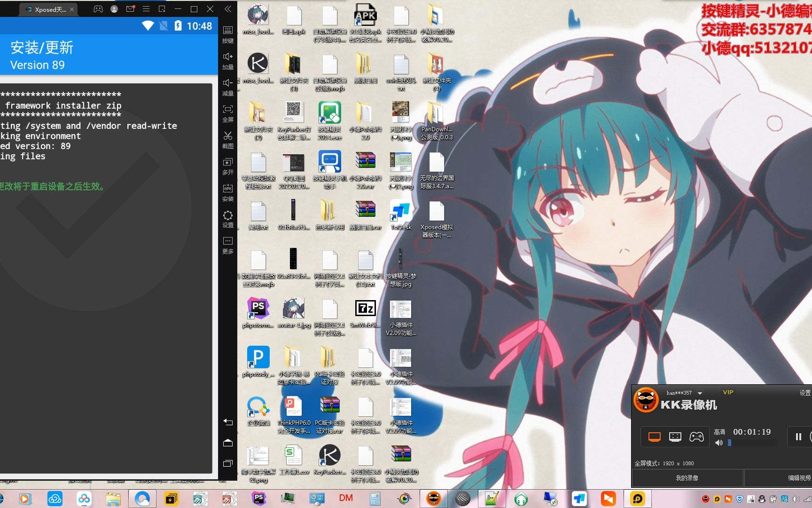Click the Android home button in emulator sidebar
The width and height of the screenshot is (812, 508).
228,443
